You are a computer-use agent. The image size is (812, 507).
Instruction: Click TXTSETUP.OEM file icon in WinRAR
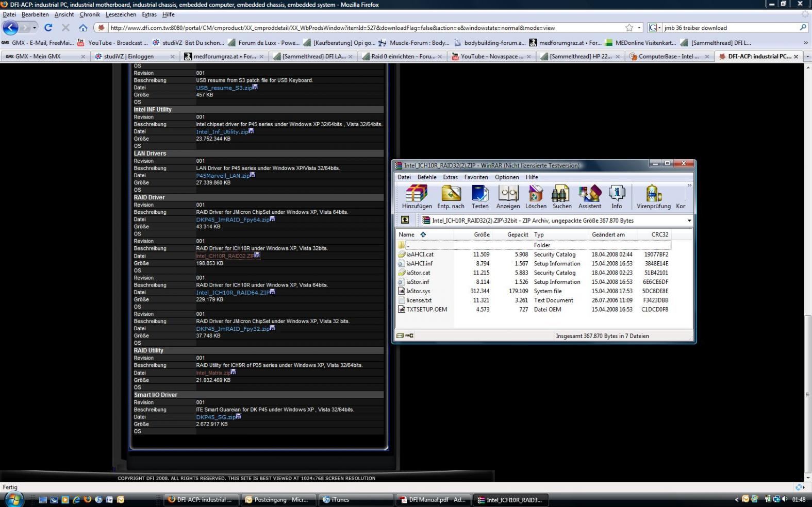pos(402,310)
